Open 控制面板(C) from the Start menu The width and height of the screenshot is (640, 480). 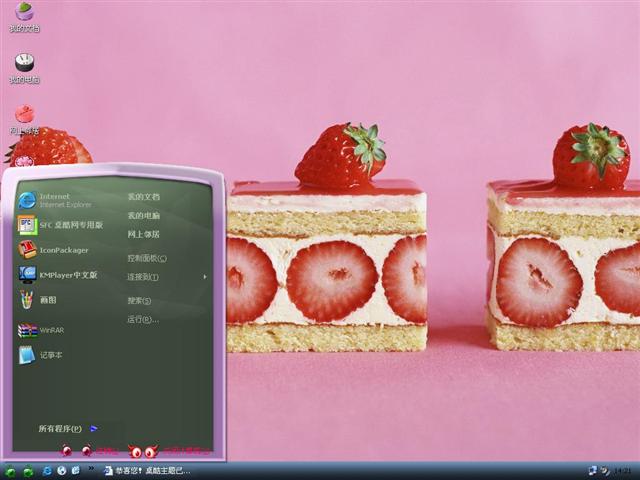(x=147, y=258)
